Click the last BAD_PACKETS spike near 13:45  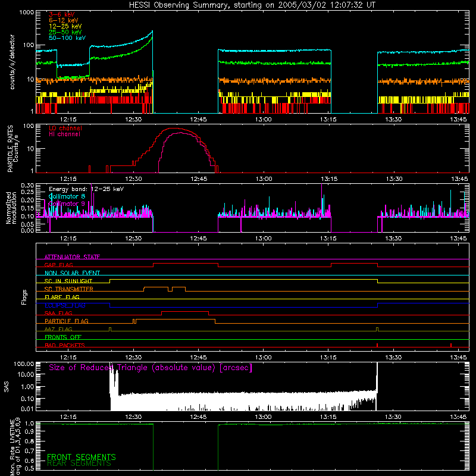pos(451,345)
